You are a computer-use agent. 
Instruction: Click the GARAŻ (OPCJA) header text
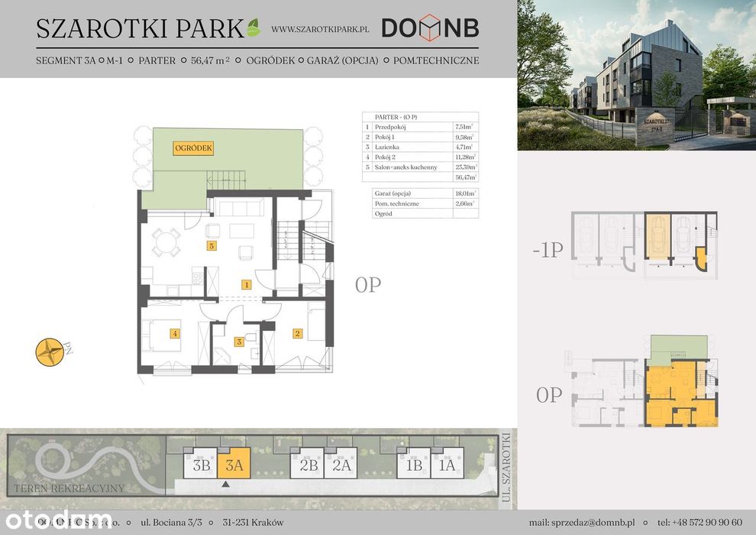pos(343,61)
